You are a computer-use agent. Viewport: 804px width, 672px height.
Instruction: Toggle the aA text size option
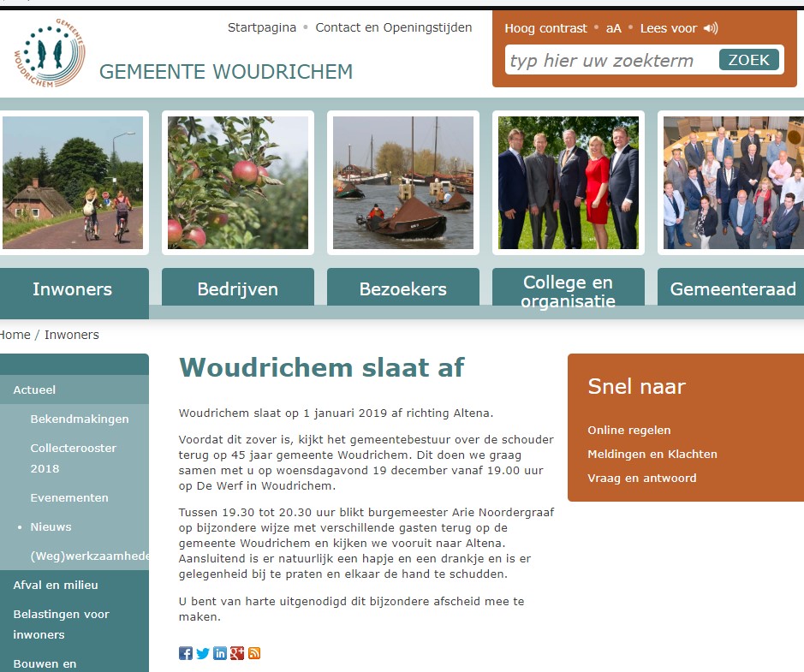[x=613, y=28]
